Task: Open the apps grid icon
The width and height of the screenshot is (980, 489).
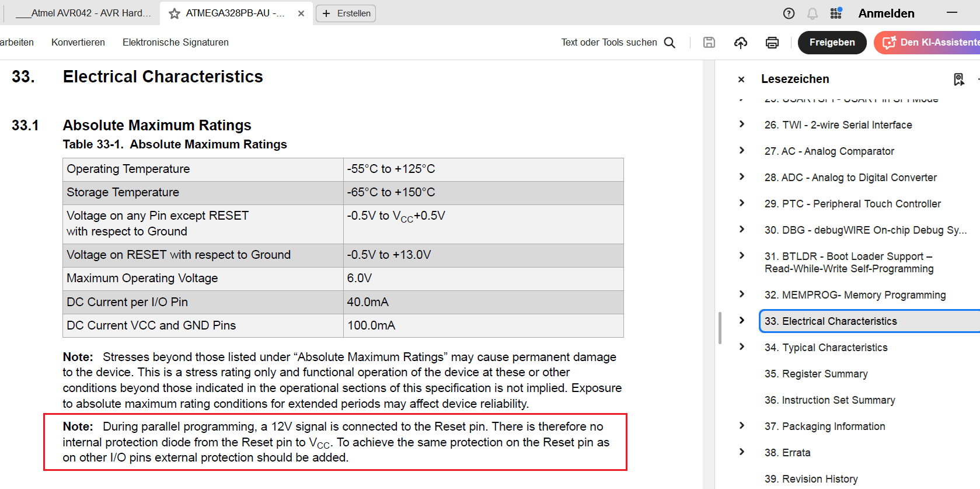Action: pos(836,13)
